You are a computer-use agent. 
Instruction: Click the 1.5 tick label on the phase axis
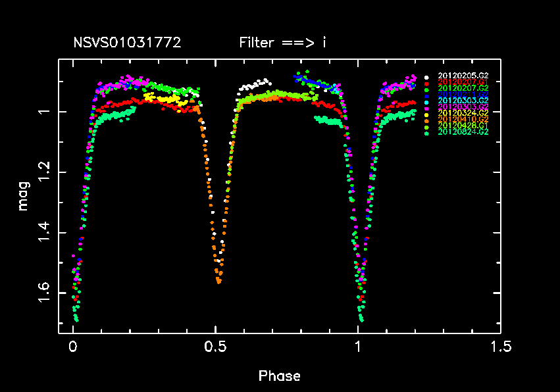499,346
